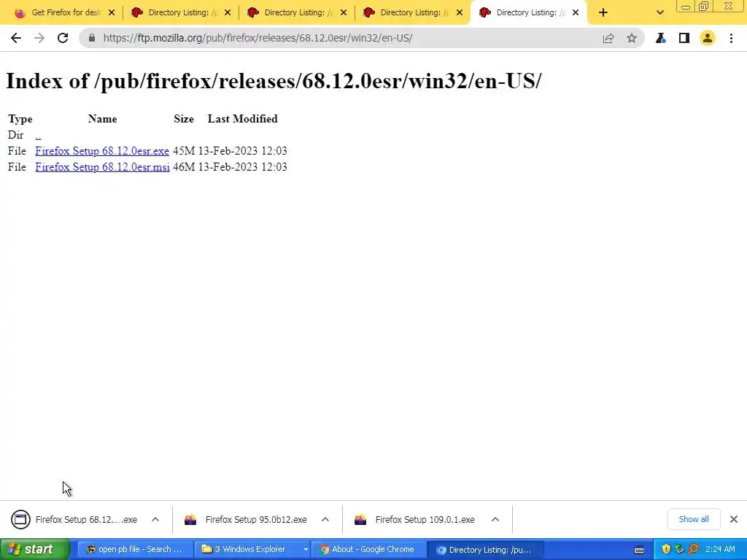Restore down the Chrome window
Screen dimensions: 747x560
tap(704, 6)
